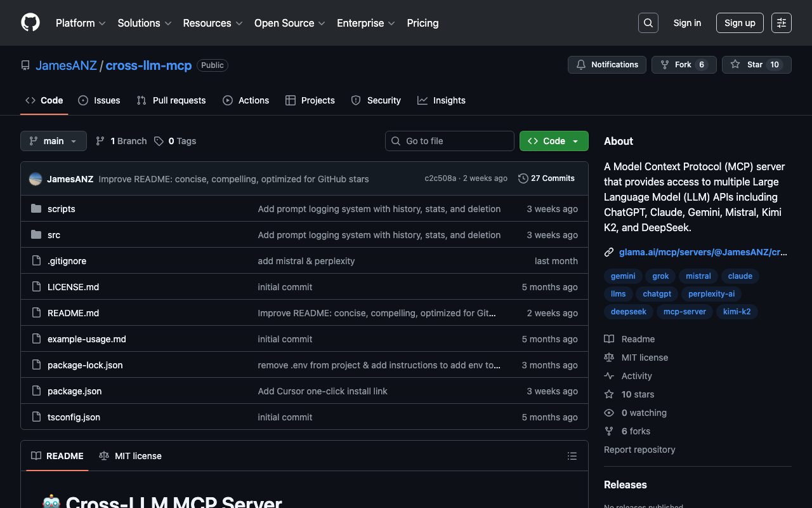Toggle Notifications for this repository

[606, 65]
